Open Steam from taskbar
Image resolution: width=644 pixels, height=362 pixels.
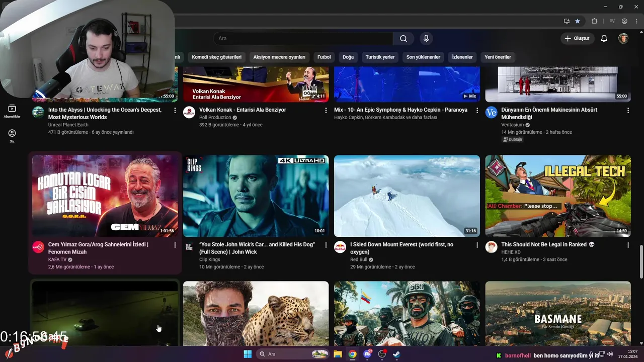(x=396, y=354)
